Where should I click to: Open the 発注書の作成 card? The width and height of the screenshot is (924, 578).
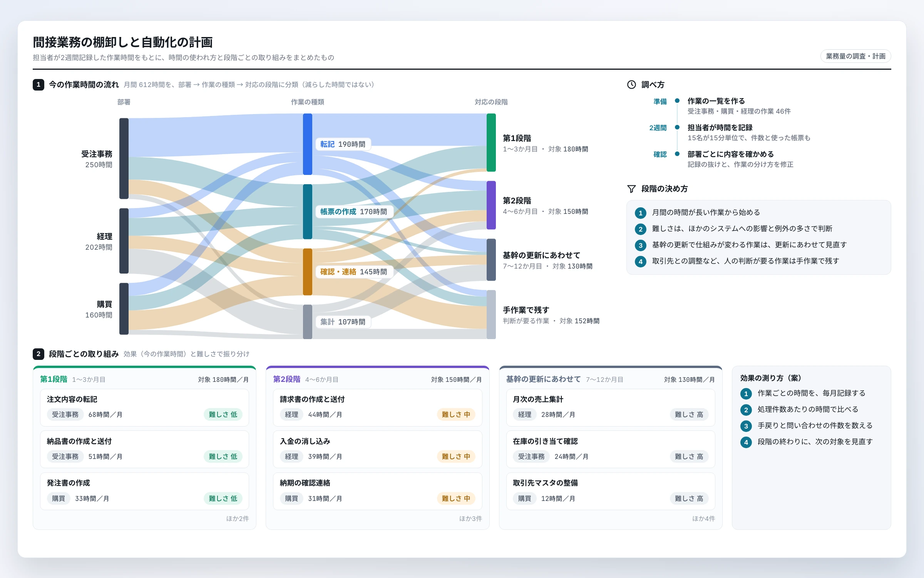(x=144, y=491)
